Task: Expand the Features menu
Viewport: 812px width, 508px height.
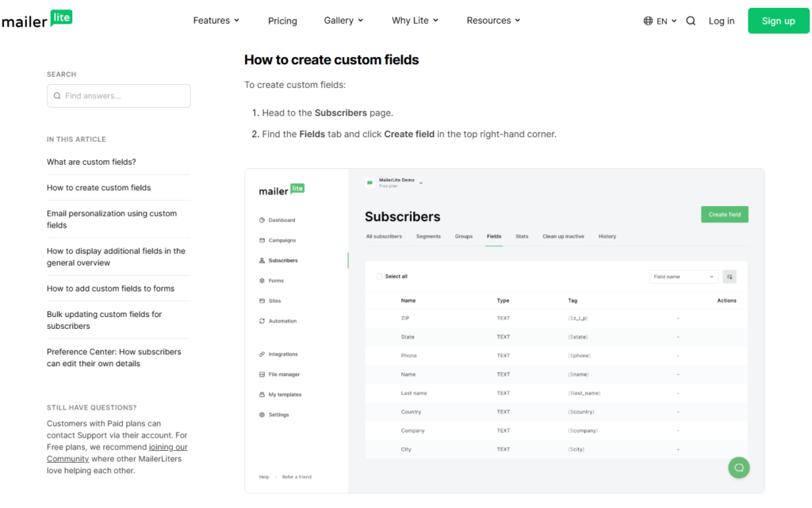Action: coord(216,21)
